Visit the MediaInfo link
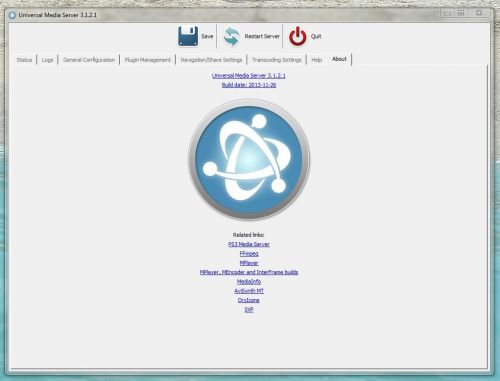This screenshot has width=500, height=381. click(x=249, y=282)
